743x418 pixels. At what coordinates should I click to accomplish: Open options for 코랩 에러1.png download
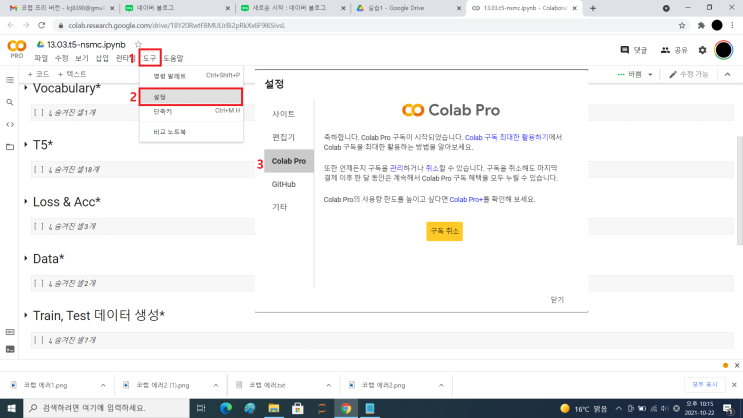tap(103, 385)
